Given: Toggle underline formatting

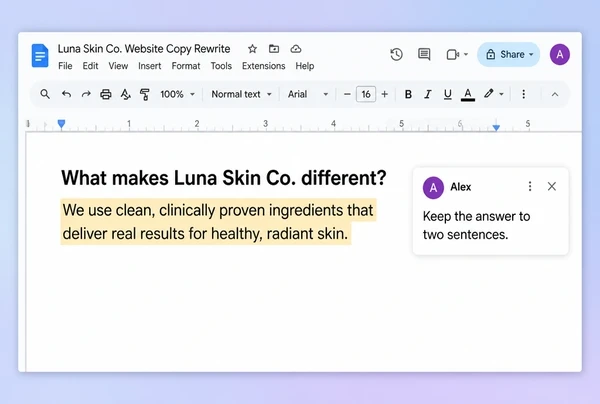Looking at the screenshot, I should (x=448, y=94).
